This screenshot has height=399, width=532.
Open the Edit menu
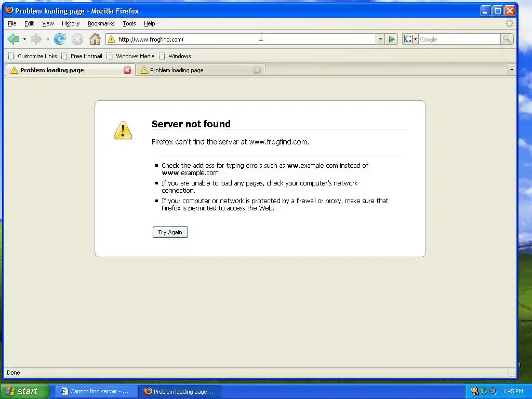29,23
